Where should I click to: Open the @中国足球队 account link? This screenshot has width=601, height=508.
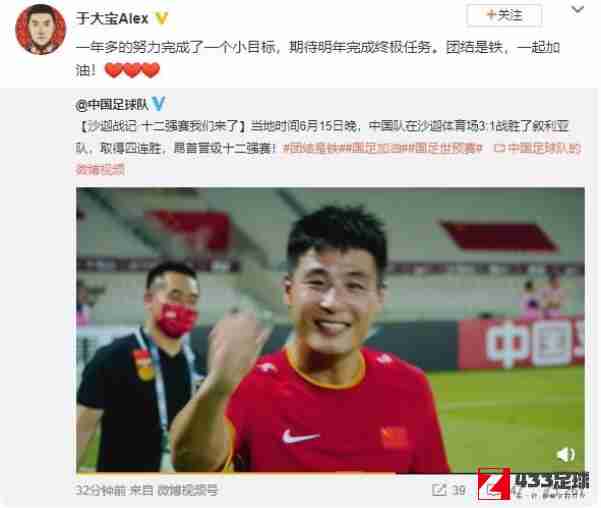[112, 104]
